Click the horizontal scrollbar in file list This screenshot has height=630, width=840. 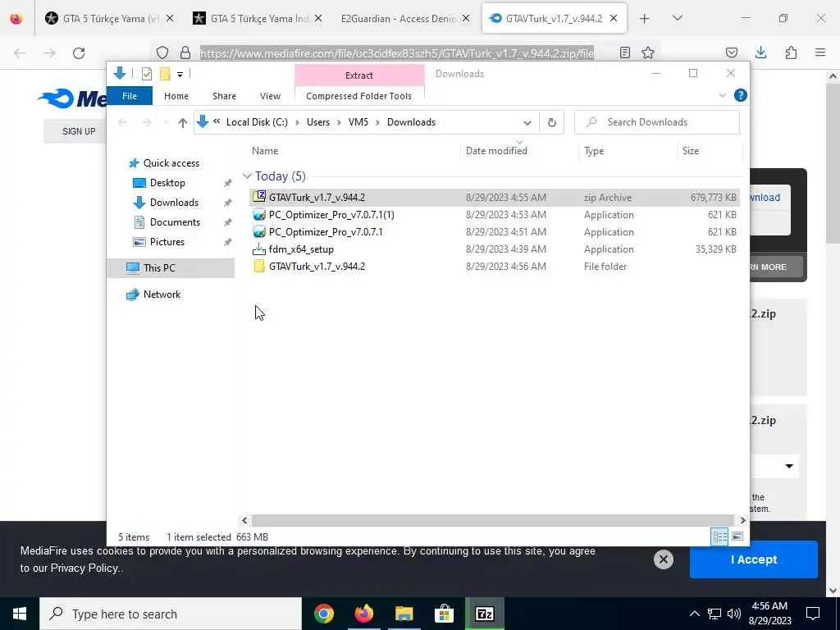pyautogui.click(x=492, y=520)
